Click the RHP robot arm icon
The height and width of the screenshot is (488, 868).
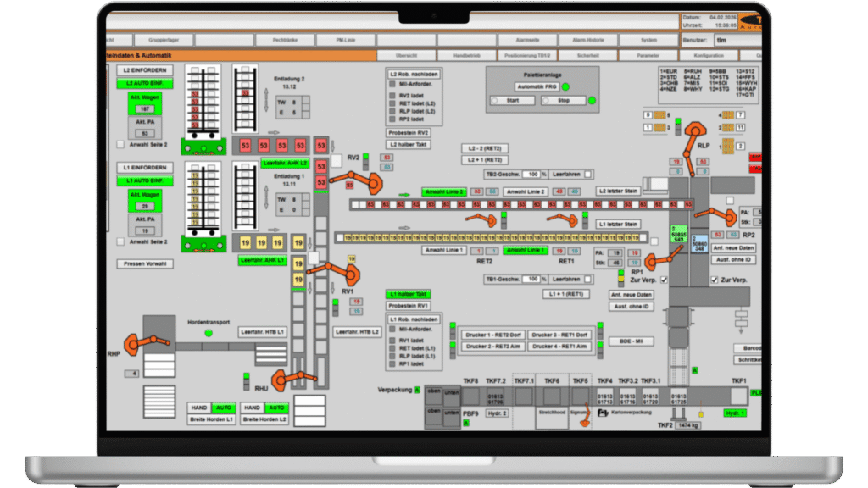coord(146,343)
